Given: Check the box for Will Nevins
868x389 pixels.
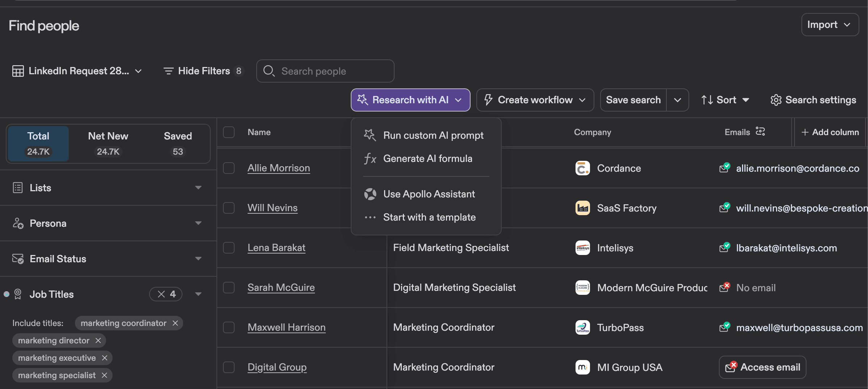Looking at the screenshot, I should (x=229, y=208).
